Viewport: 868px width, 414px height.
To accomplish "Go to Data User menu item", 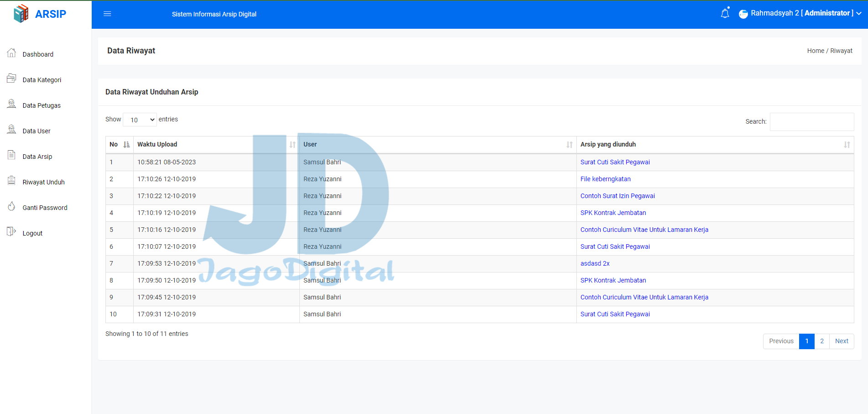I will pos(37,131).
